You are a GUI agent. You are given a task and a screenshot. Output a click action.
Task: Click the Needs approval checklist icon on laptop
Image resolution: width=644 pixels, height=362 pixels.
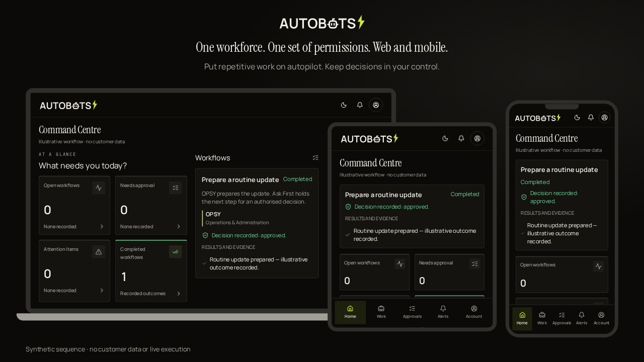[x=176, y=188]
